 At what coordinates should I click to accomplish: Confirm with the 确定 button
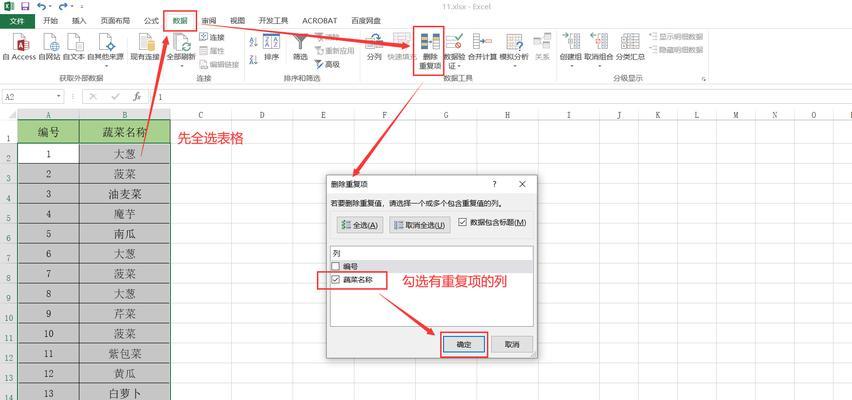pyautogui.click(x=463, y=345)
